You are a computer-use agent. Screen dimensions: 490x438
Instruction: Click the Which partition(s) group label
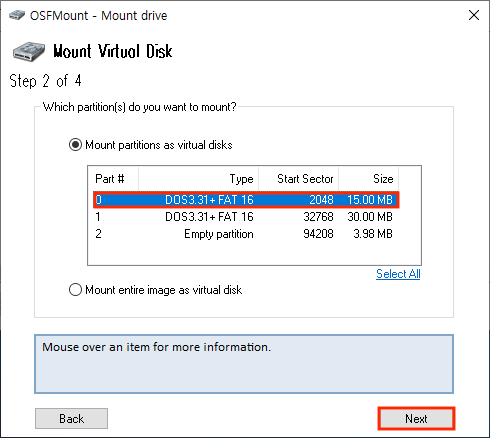coord(140,107)
